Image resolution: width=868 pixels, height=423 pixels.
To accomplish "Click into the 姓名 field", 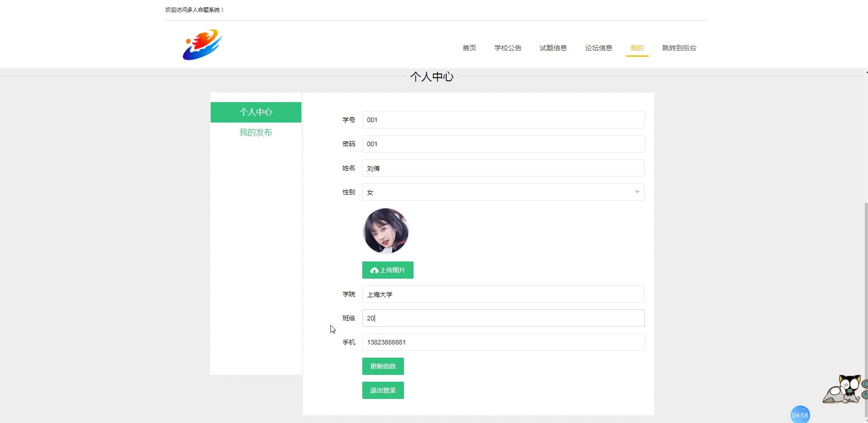I will (503, 168).
